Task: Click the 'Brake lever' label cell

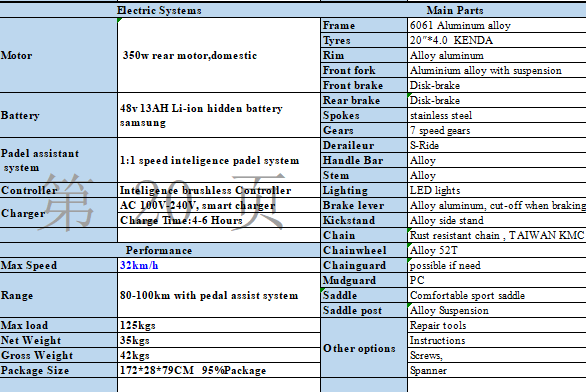Action: point(364,205)
